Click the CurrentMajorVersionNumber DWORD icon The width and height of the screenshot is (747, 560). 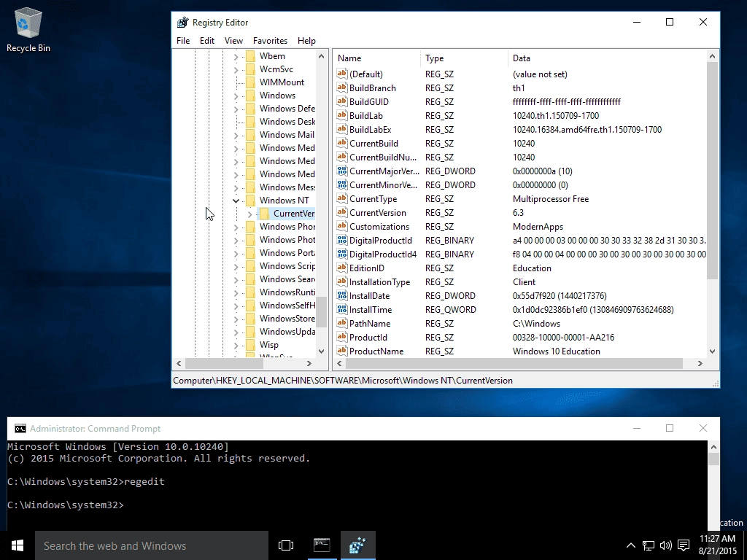341,171
